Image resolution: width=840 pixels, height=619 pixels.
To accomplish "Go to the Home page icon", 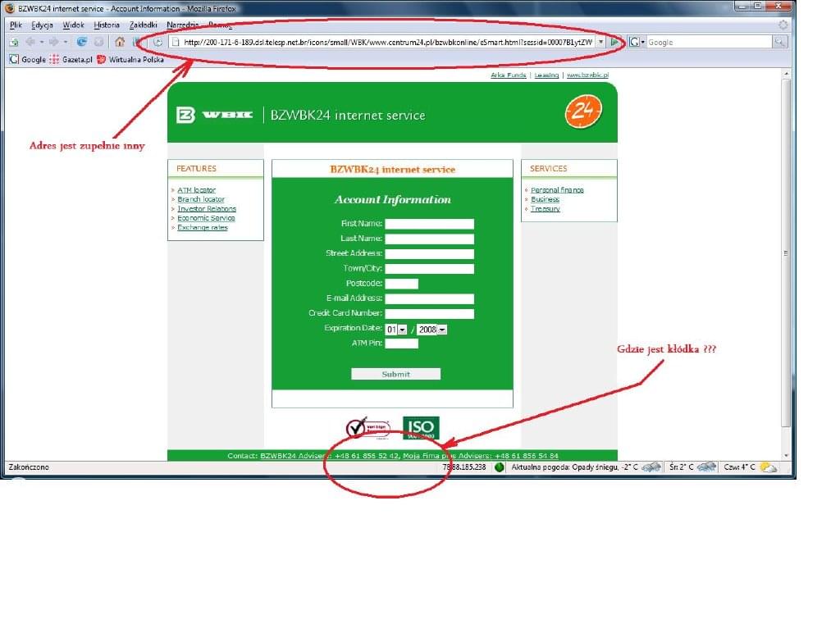I will coord(120,42).
